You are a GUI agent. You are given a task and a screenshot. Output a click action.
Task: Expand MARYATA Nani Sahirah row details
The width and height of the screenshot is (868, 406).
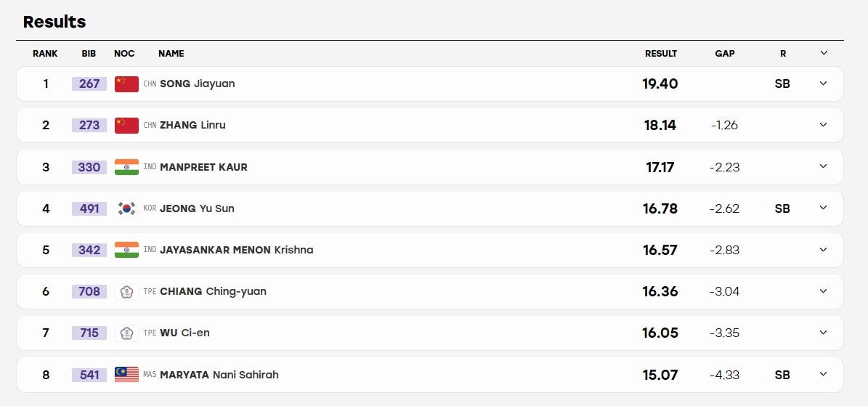[x=823, y=374]
